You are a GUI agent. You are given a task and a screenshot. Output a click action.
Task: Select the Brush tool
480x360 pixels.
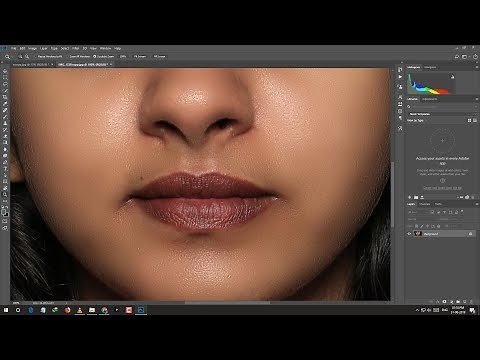click(5, 117)
